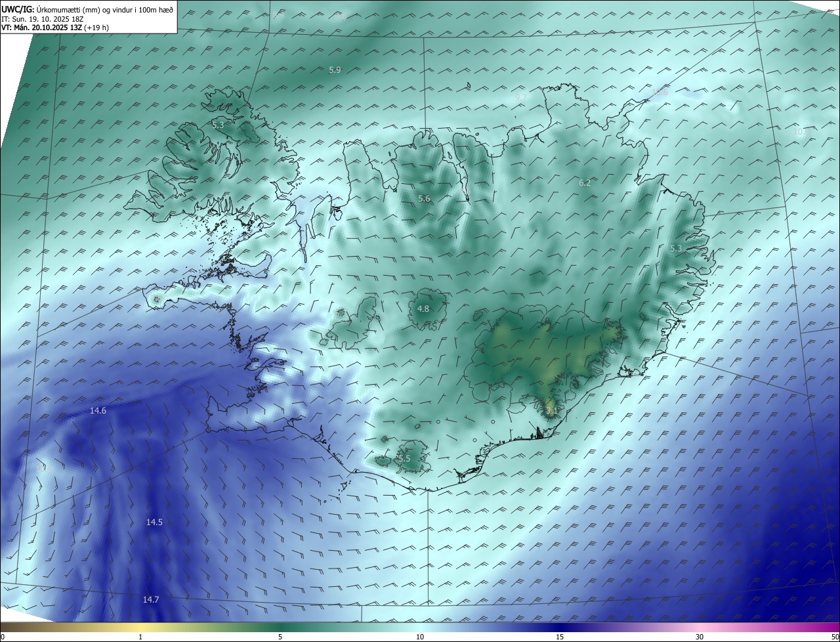Click the '50' tick label on the color scale
Image resolution: width=840 pixels, height=642 pixels.
(835, 637)
